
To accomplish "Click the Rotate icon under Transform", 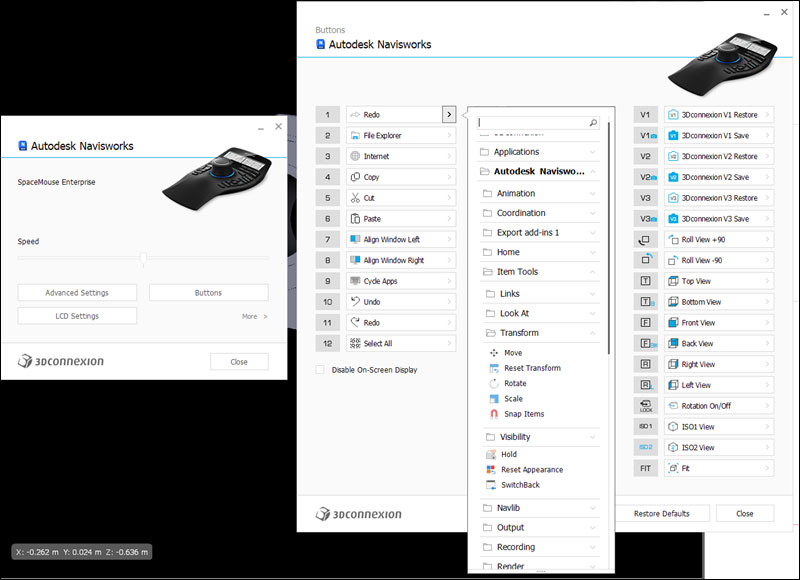I will pyautogui.click(x=494, y=383).
